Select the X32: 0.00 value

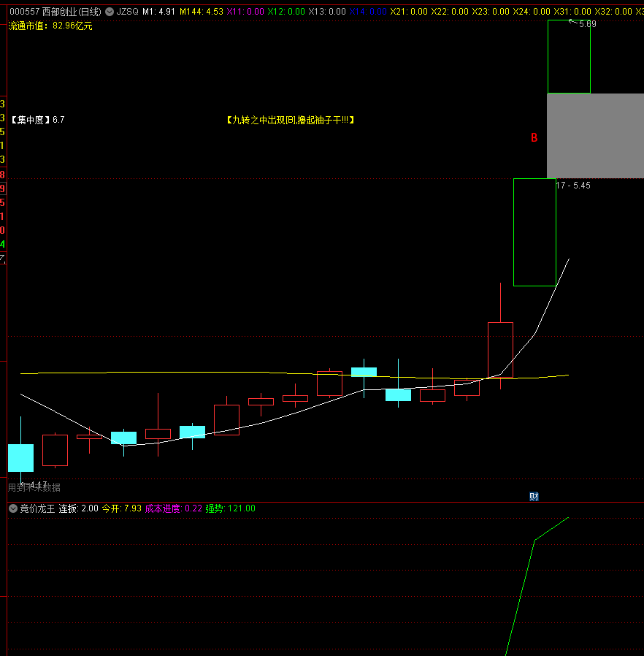pyautogui.click(x=613, y=12)
